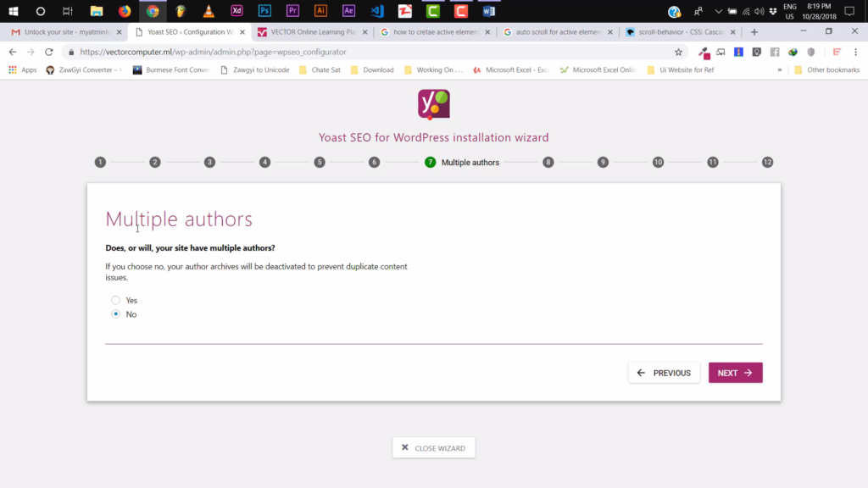Open a new browser tab

coord(754,32)
